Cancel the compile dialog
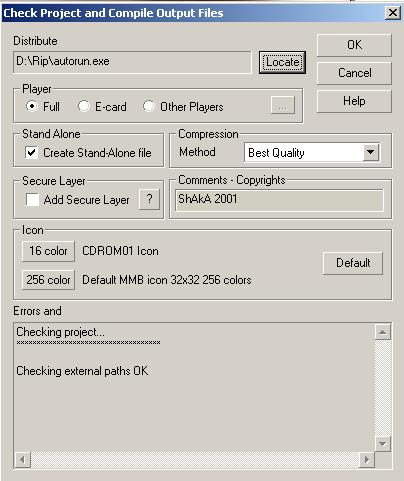The width and height of the screenshot is (404, 481). (x=354, y=73)
